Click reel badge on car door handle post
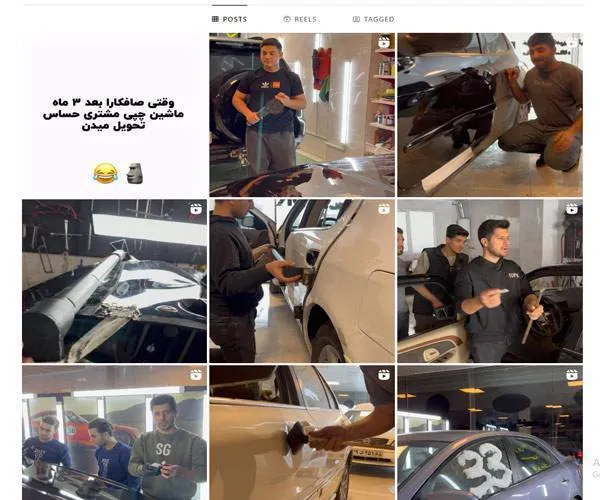 (x=384, y=375)
